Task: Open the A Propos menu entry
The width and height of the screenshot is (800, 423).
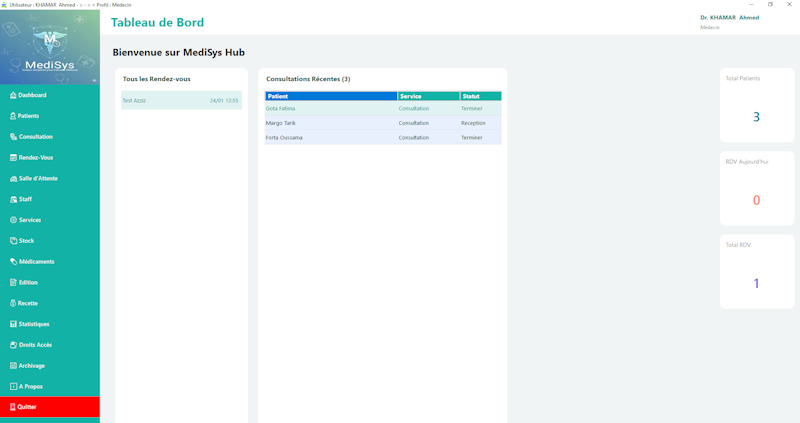Action: pos(30,387)
